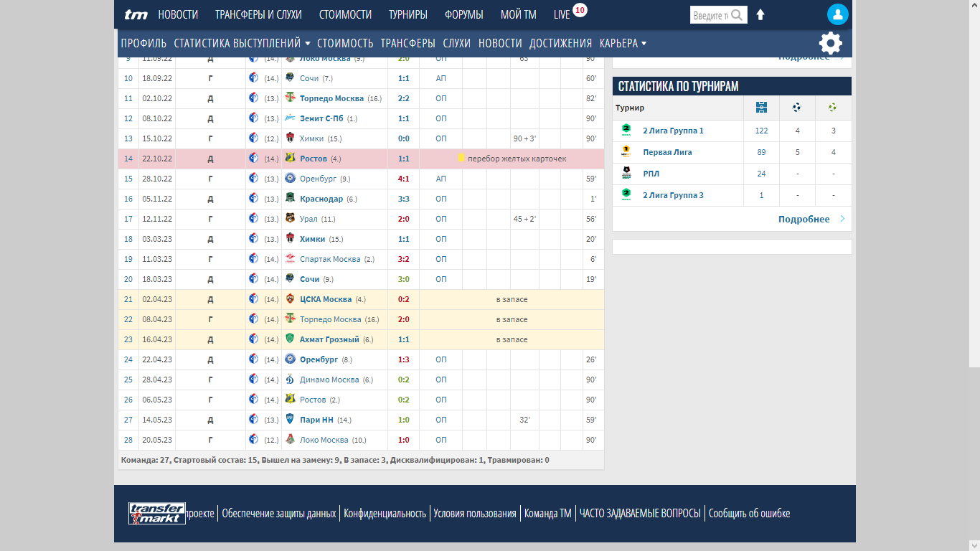This screenshot has height=551, width=980.
Task: Click the magnifier search icon
Action: (x=737, y=15)
